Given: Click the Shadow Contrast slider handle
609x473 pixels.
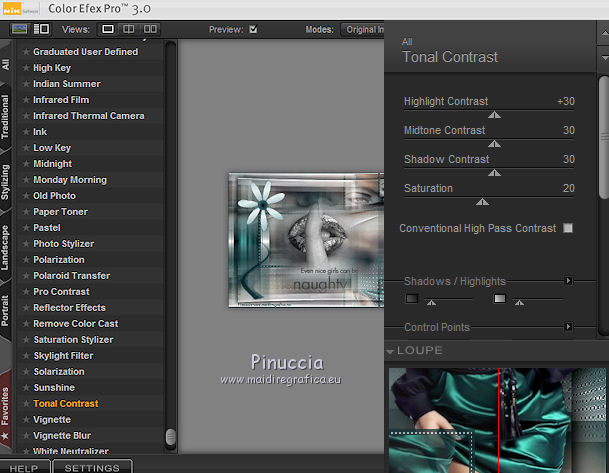Looking at the screenshot, I should 494,173.
